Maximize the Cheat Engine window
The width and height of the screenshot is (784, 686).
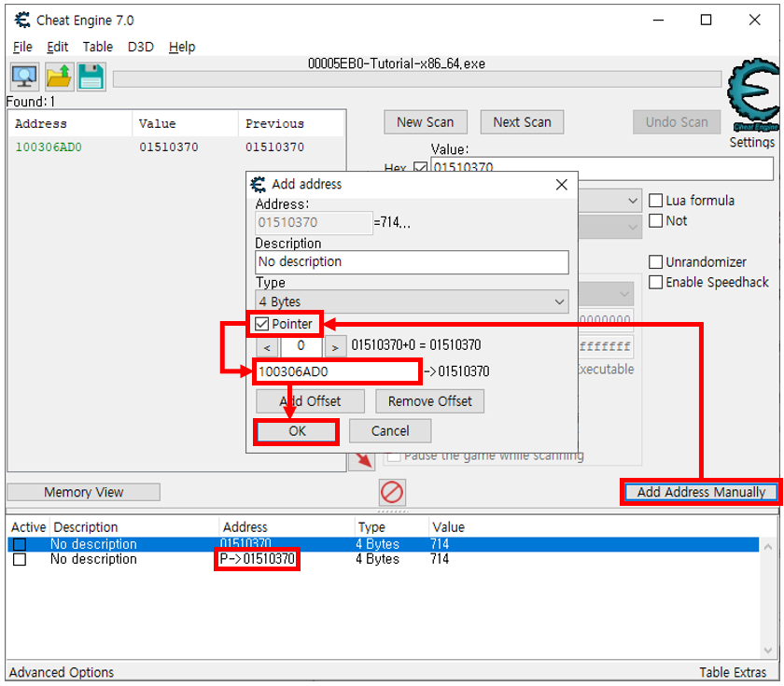(x=706, y=20)
